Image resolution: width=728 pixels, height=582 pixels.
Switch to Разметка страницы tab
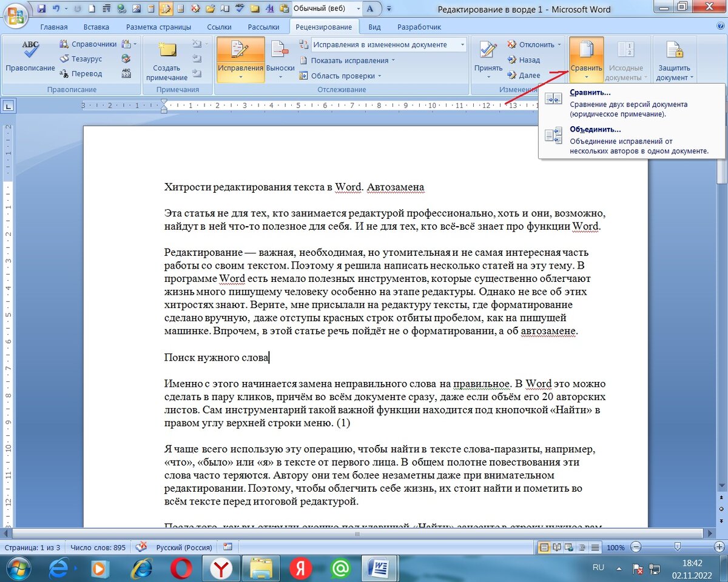(158, 27)
